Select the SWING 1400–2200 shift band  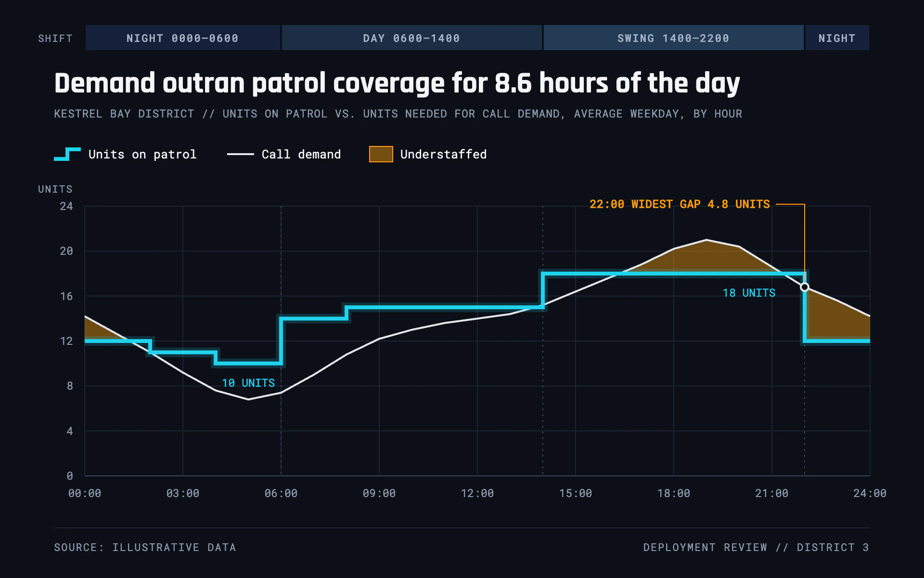[x=674, y=38]
